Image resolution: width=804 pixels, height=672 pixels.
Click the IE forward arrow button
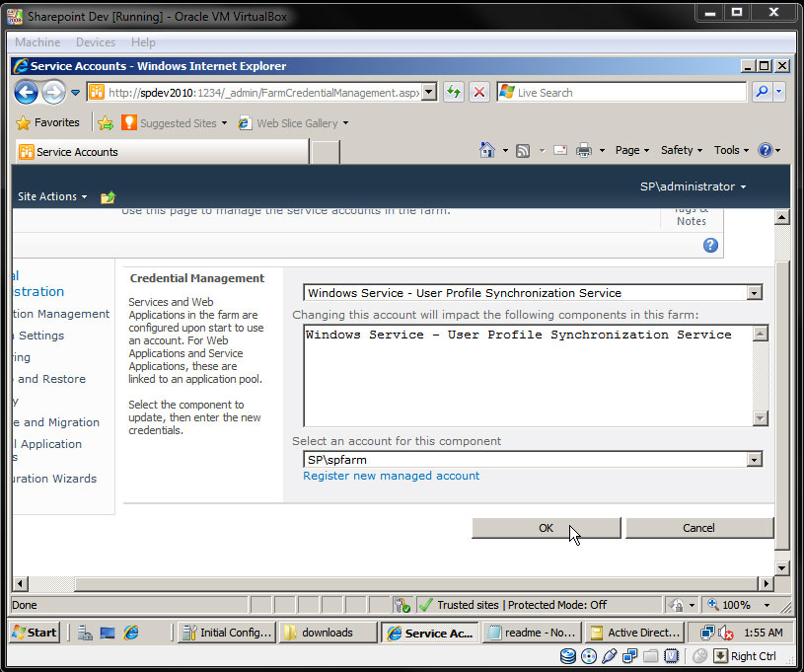click(53, 93)
